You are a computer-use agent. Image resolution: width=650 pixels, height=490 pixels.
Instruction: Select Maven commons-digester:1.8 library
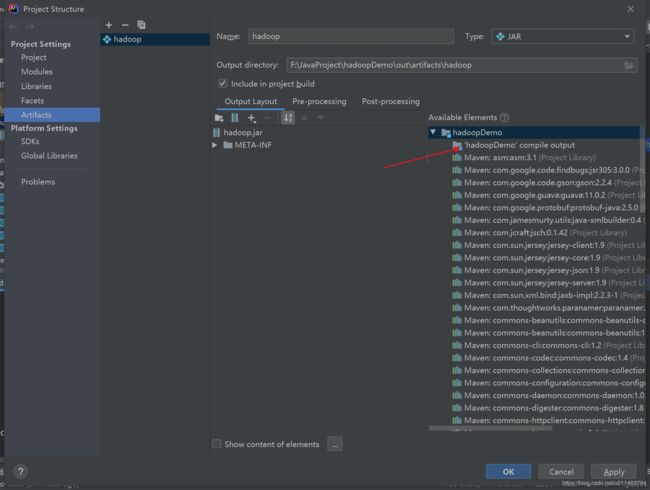pyautogui.click(x=548, y=408)
